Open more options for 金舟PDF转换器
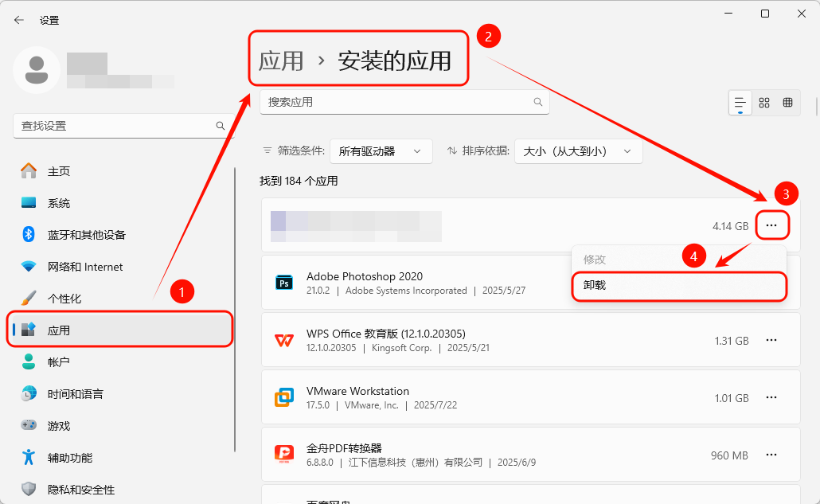820x504 pixels. click(771, 455)
